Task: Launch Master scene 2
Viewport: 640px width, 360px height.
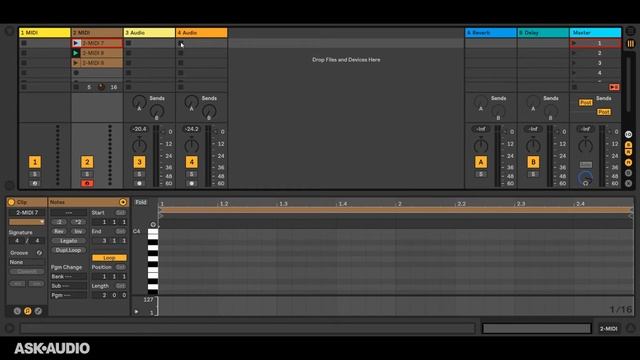Action: (x=574, y=53)
